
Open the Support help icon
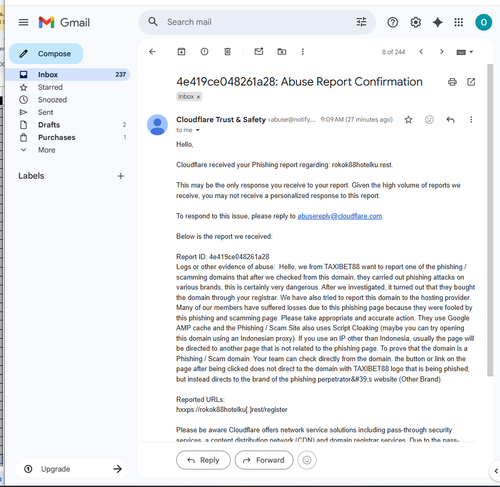click(393, 22)
